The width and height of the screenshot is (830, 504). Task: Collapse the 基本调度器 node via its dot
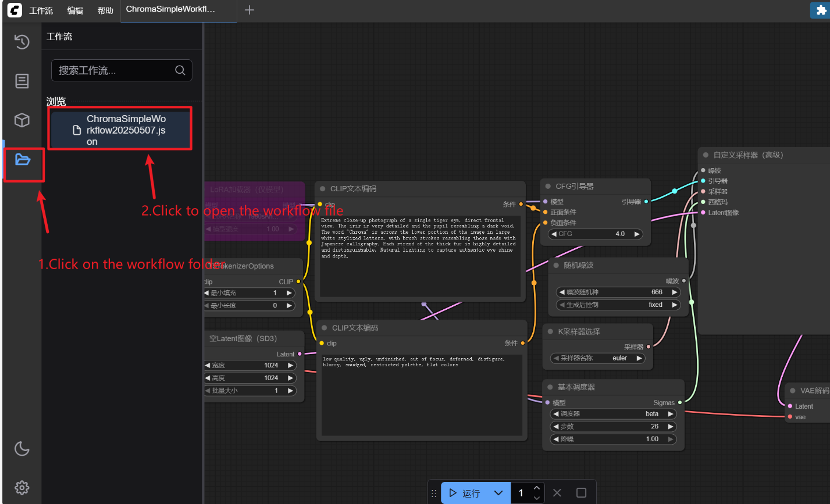coord(550,387)
